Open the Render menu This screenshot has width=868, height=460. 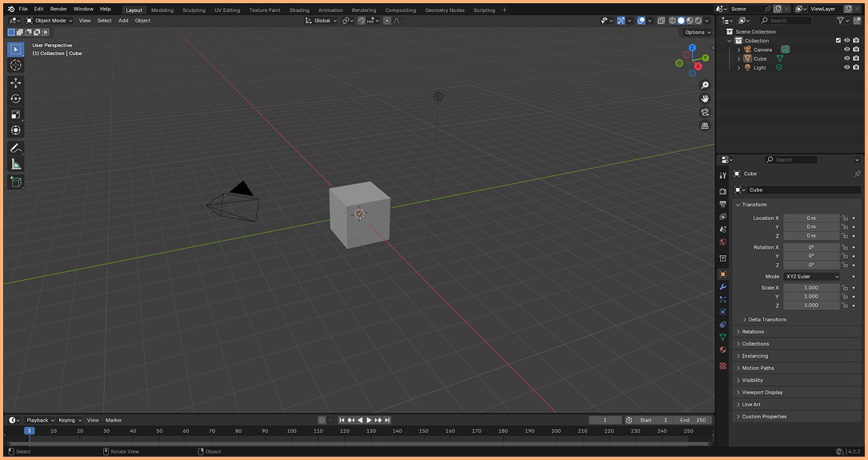(x=58, y=9)
